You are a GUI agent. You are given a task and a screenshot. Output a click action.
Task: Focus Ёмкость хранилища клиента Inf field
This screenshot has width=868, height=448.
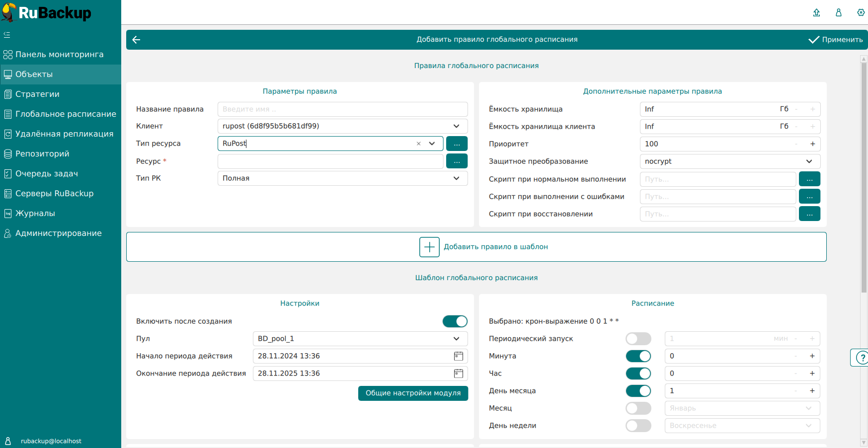730,127
